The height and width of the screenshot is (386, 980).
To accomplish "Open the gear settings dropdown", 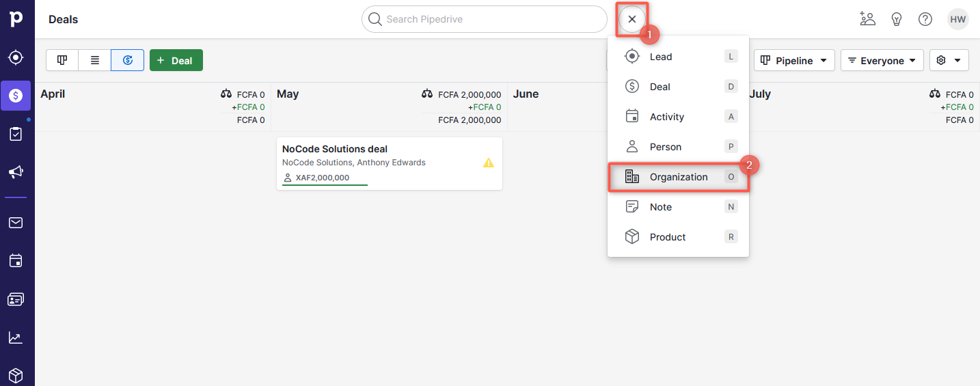I will pos(949,61).
